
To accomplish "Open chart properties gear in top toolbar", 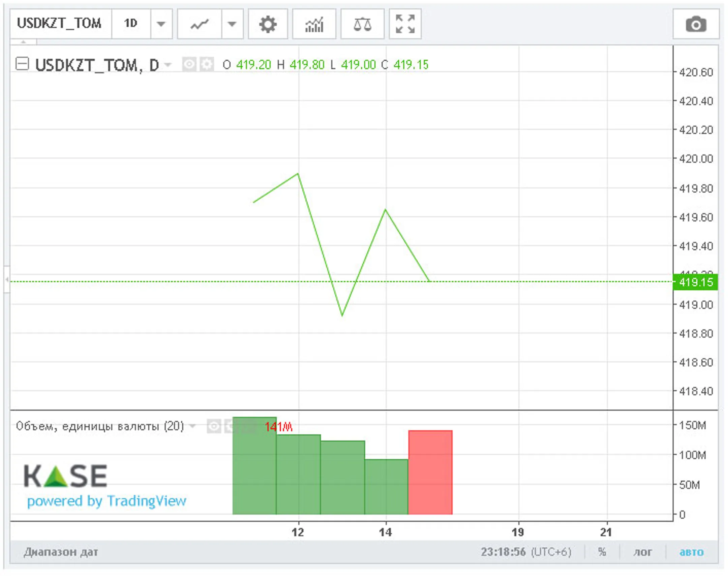I will click(x=268, y=24).
